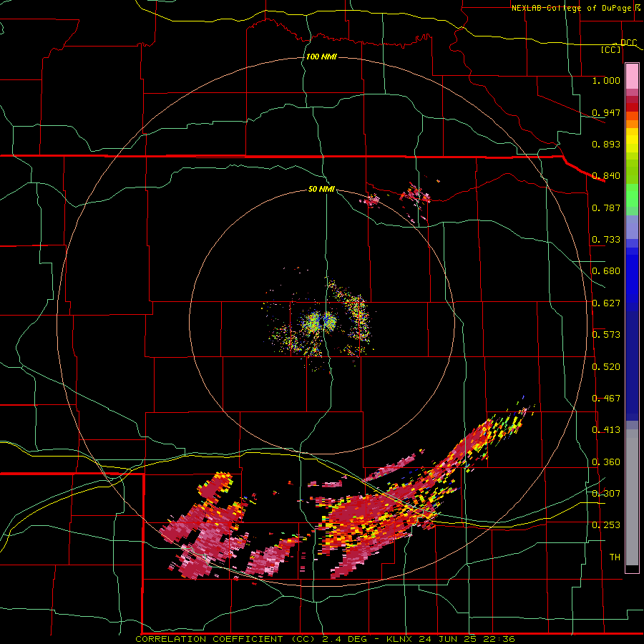Click the TH label at the scale bottom
The height and width of the screenshot is (644, 644).
click(x=615, y=557)
